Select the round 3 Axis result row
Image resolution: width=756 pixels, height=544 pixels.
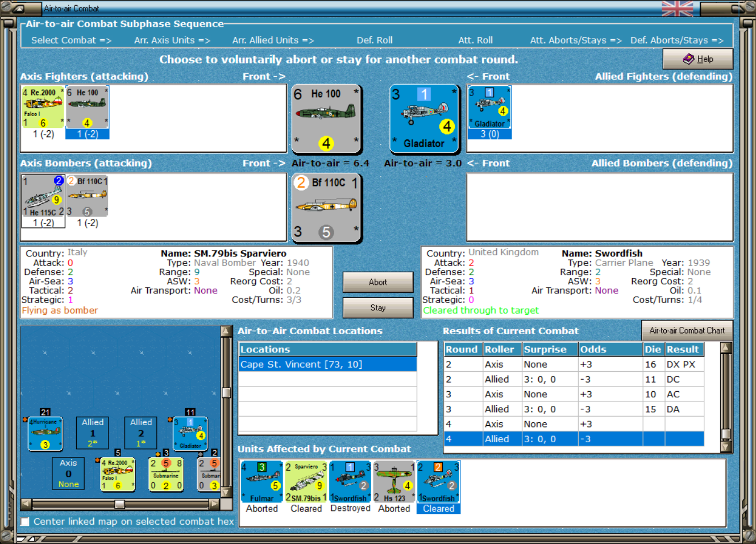coord(574,394)
